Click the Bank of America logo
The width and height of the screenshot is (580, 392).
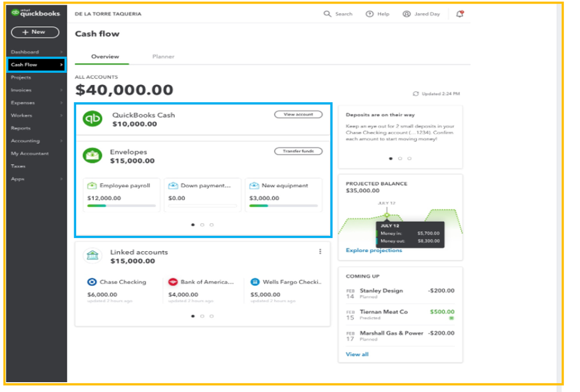(173, 282)
